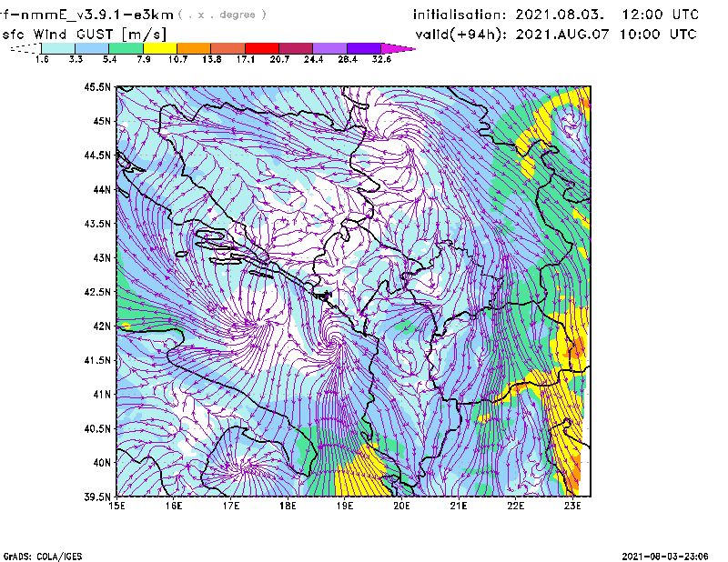
Task: Click the "40.5N" latitude label
Action: [x=97, y=428]
